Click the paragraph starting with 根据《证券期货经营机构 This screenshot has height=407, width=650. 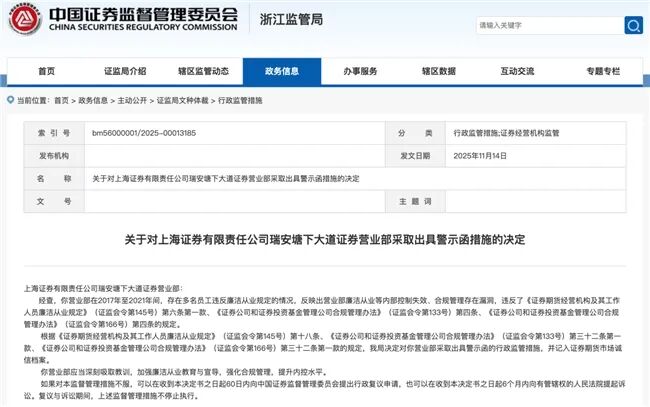[323, 348]
